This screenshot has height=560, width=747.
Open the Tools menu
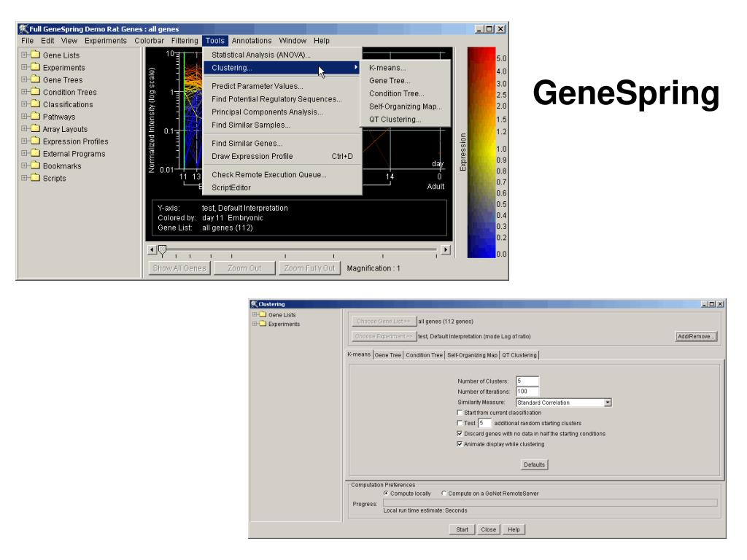pos(215,41)
